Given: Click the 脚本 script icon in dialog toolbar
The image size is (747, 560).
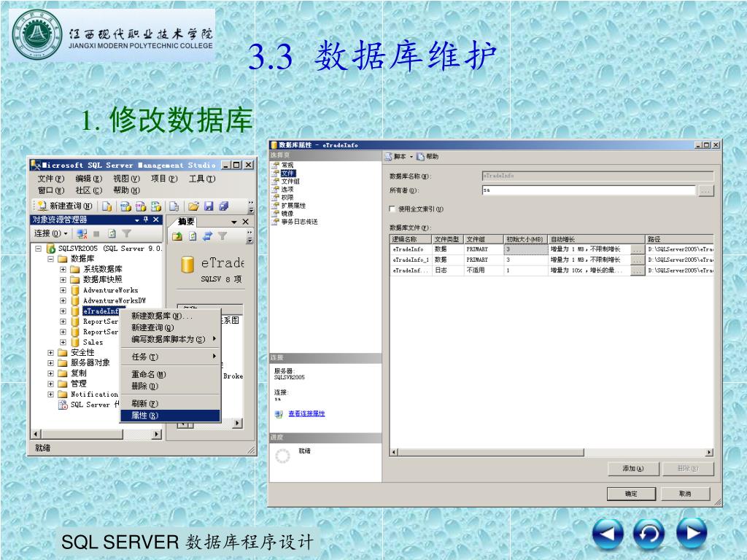Looking at the screenshot, I should pyautogui.click(x=388, y=156).
